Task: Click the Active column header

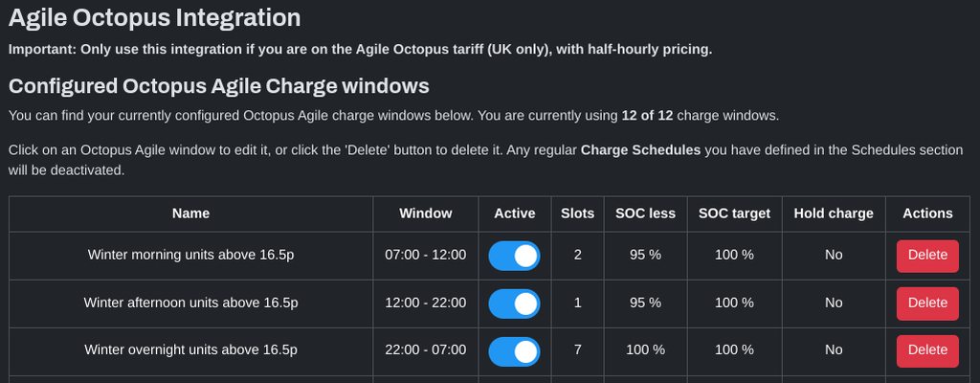Action: click(x=514, y=214)
